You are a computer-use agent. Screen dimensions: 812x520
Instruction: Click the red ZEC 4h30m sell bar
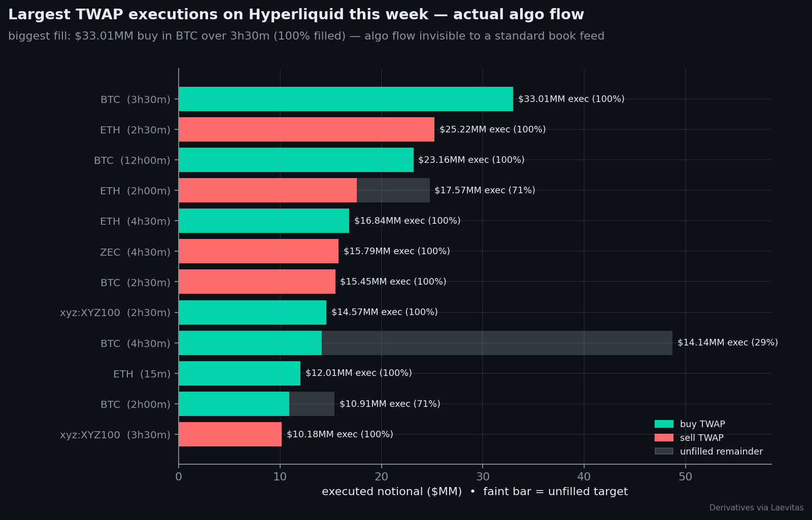point(258,251)
